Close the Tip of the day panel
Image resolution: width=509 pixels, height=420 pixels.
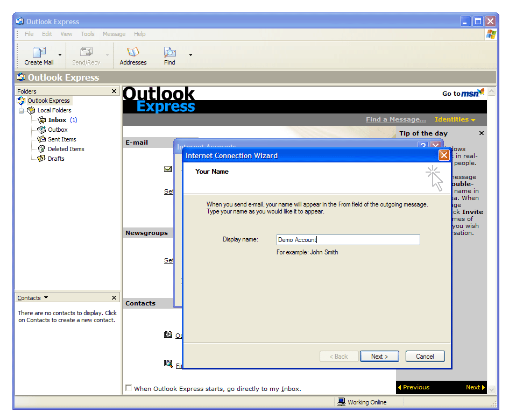482,133
